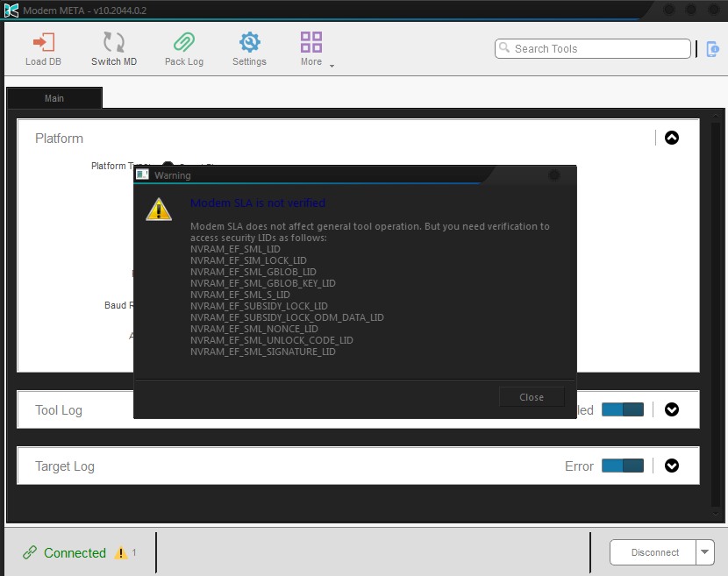The width and height of the screenshot is (728, 576).
Task: Click the main panel vertical scrollbar
Action: pos(716,314)
